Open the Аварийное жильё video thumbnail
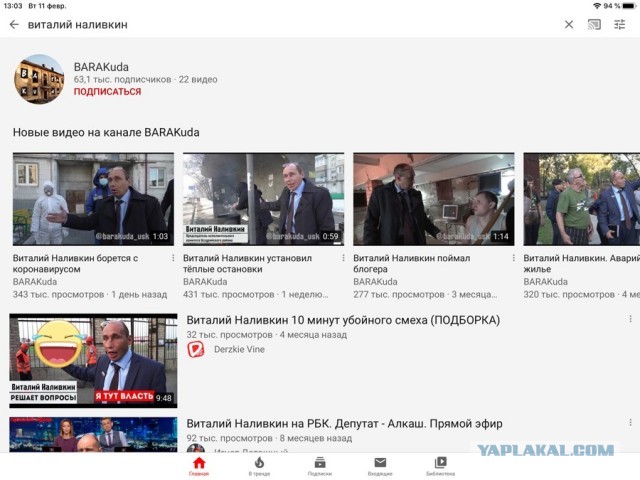 (582, 199)
